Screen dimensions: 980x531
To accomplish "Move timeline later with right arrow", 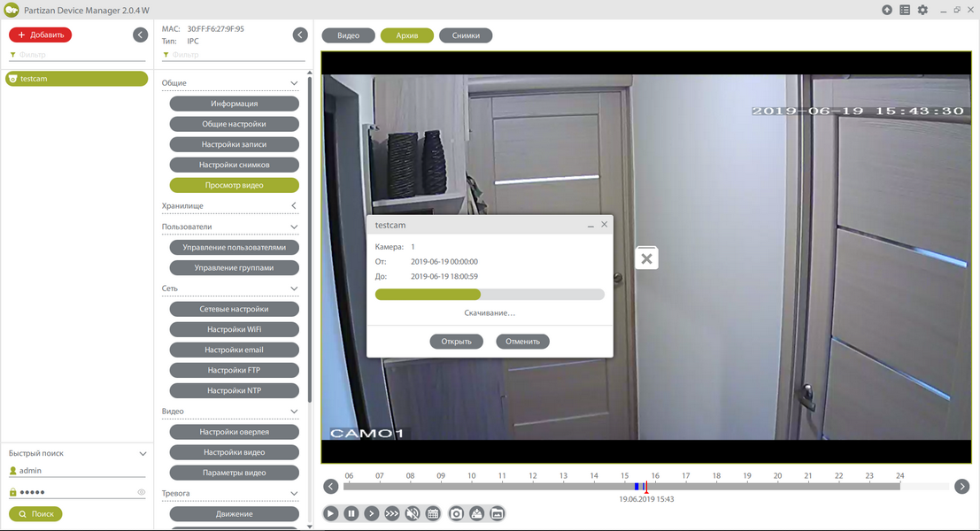I will pyautogui.click(x=962, y=486).
